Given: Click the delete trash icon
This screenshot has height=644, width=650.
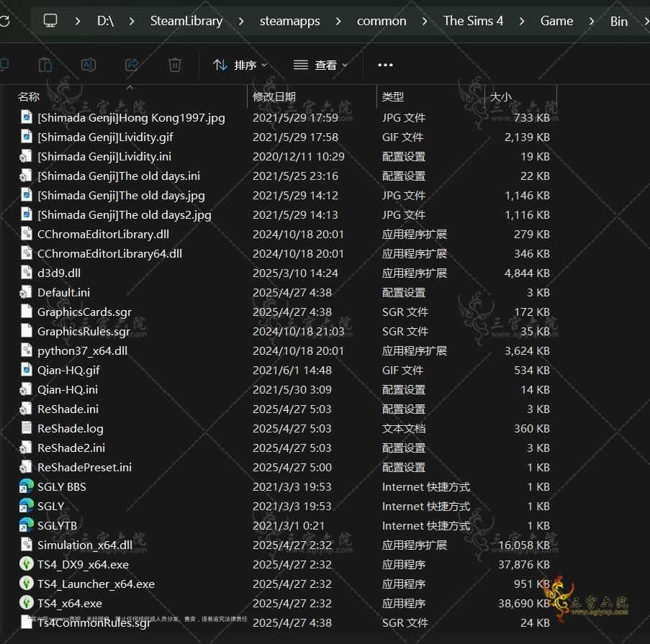Looking at the screenshot, I should (x=174, y=65).
